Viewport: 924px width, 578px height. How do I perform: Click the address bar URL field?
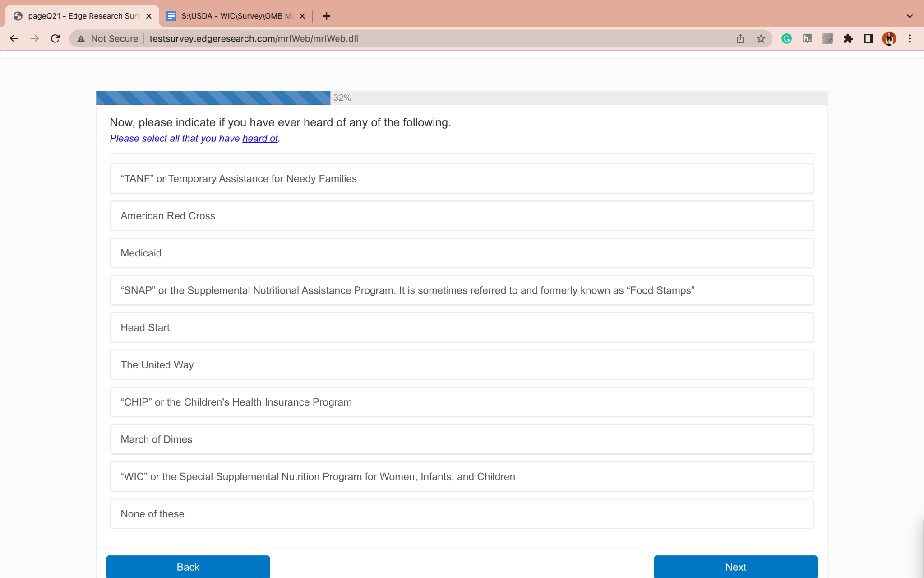406,39
